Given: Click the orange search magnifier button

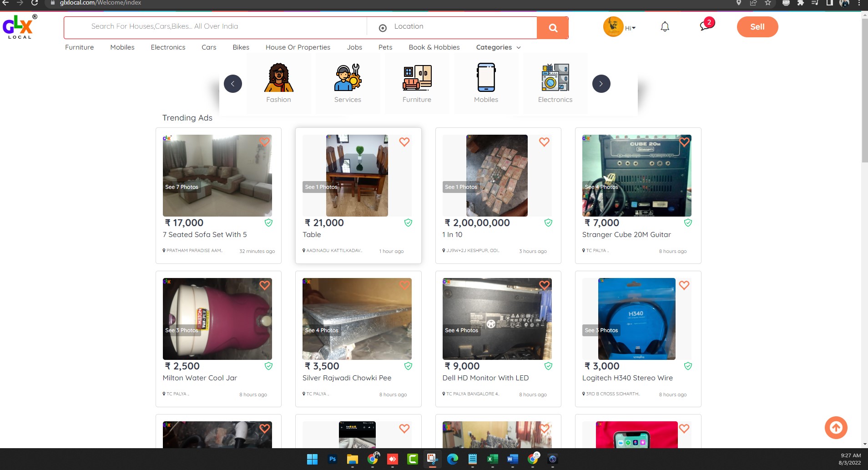Looking at the screenshot, I should pos(553,28).
